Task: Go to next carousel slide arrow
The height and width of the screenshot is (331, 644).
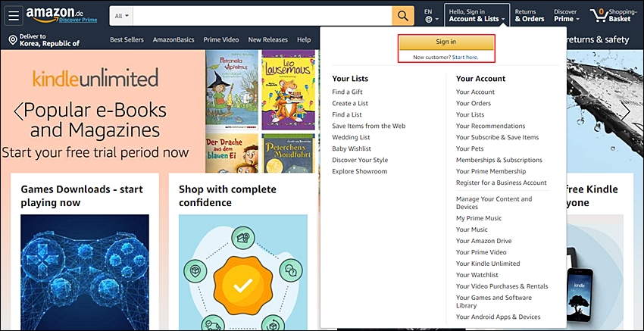Action: [x=625, y=111]
